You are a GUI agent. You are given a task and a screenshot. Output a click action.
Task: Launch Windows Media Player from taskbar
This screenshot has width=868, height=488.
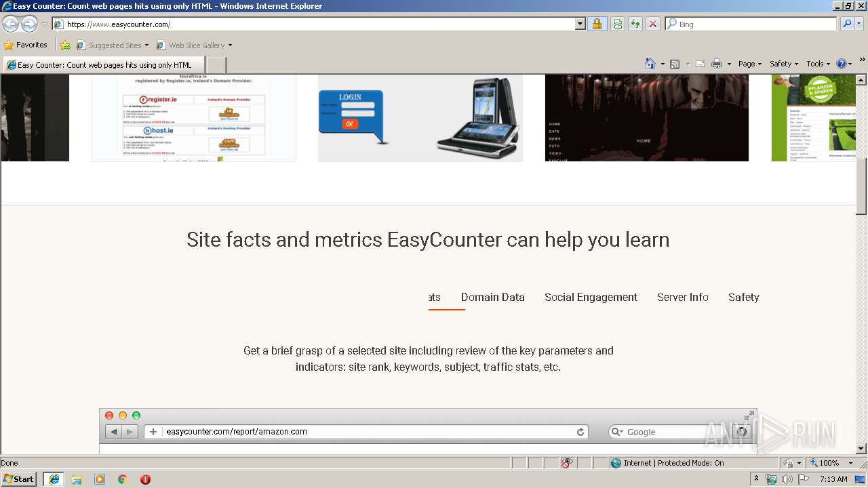[x=100, y=479]
